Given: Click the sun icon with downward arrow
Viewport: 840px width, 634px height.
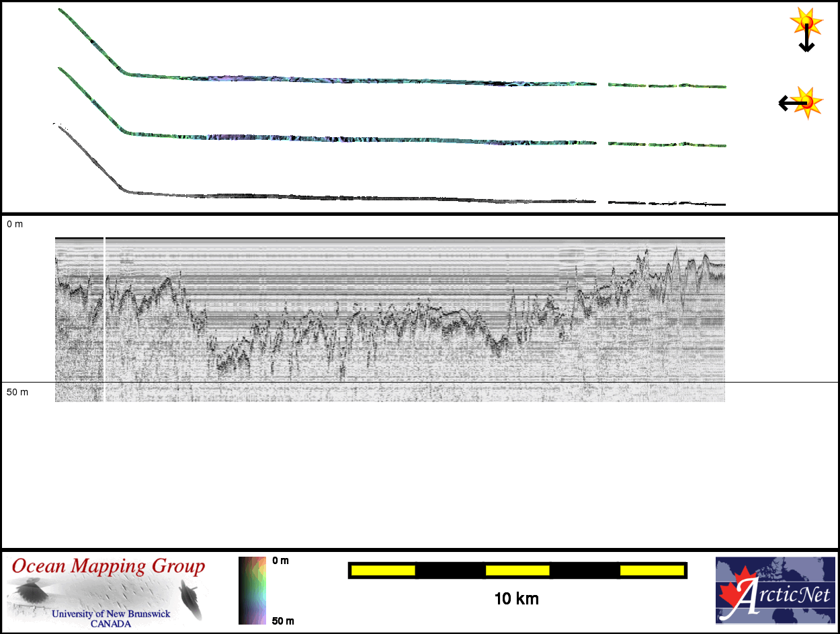Looking at the screenshot, I should pos(806,30).
